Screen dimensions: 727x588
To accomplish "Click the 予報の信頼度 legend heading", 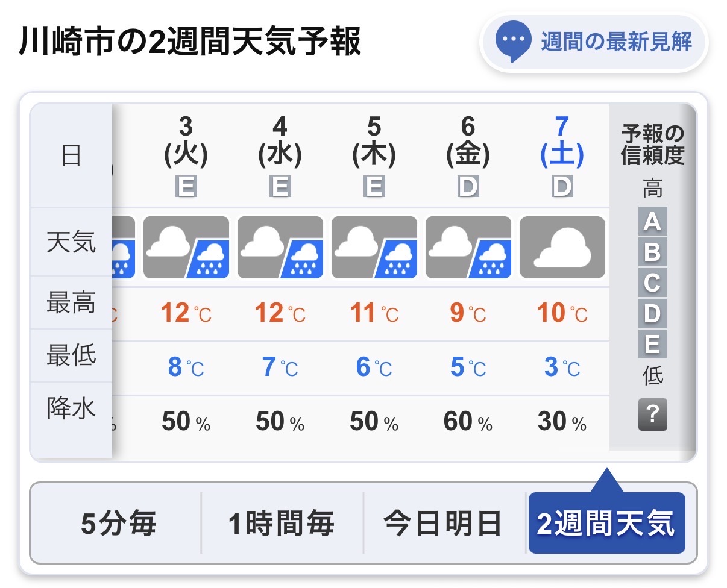I will click(653, 145).
